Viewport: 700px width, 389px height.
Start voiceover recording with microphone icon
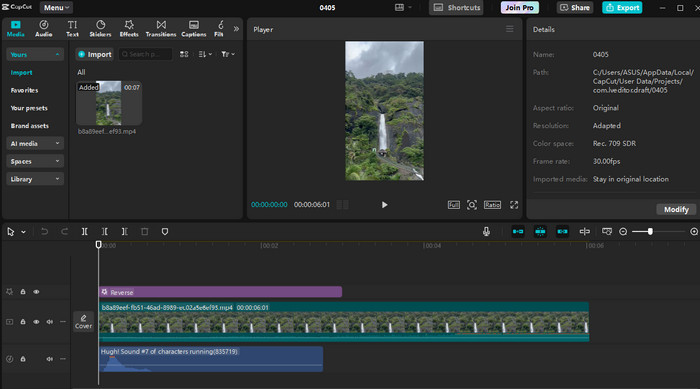tap(486, 231)
